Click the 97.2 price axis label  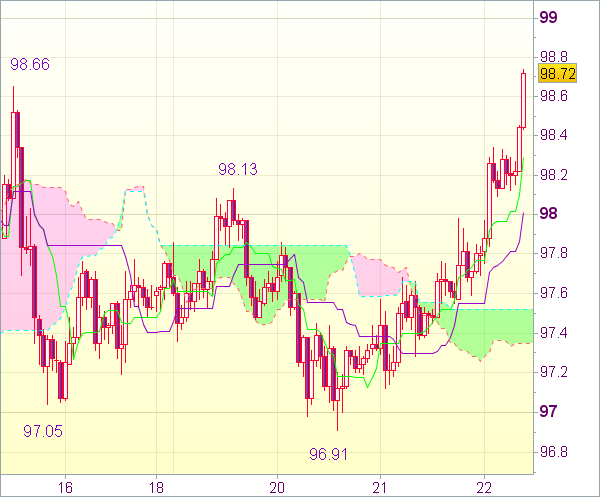click(x=553, y=372)
